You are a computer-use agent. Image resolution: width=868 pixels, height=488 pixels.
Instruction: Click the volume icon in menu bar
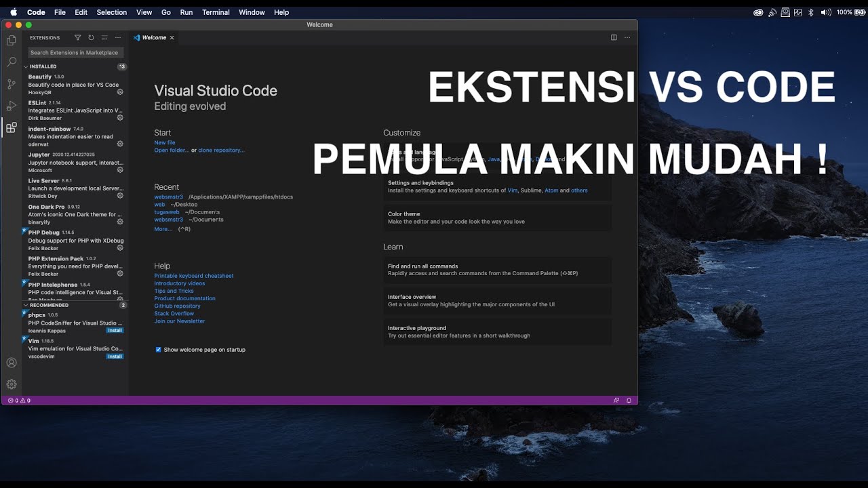[x=826, y=12]
